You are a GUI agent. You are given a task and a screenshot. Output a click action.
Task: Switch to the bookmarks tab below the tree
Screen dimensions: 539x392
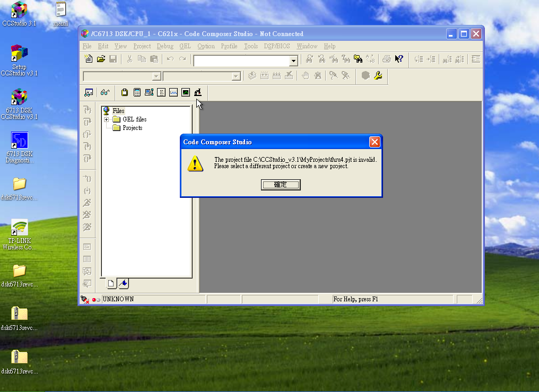pos(123,283)
